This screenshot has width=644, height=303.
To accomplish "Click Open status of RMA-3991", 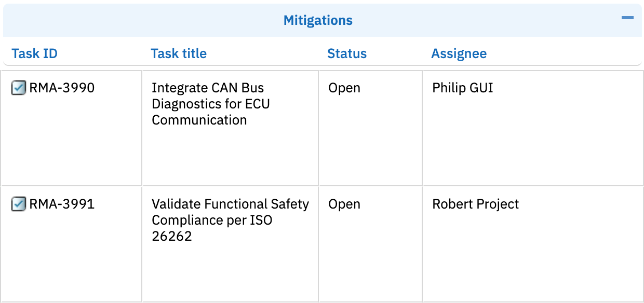I will click(344, 204).
